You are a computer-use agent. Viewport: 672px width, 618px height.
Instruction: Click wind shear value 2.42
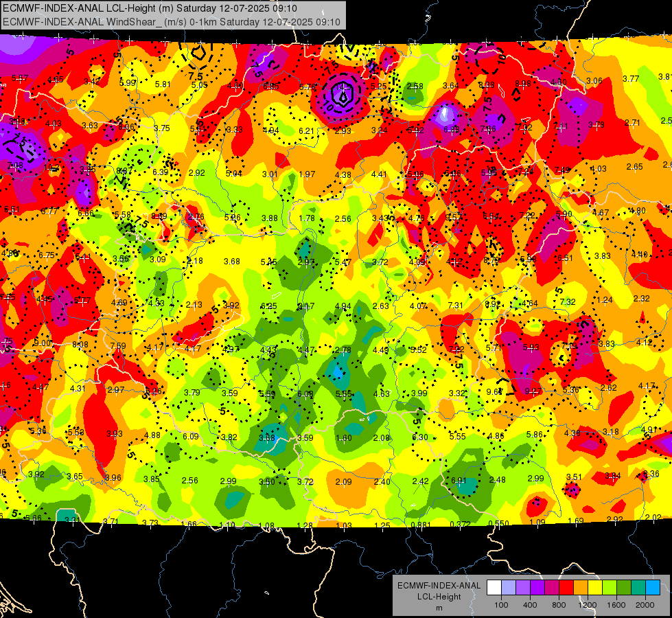pyautogui.click(x=420, y=481)
